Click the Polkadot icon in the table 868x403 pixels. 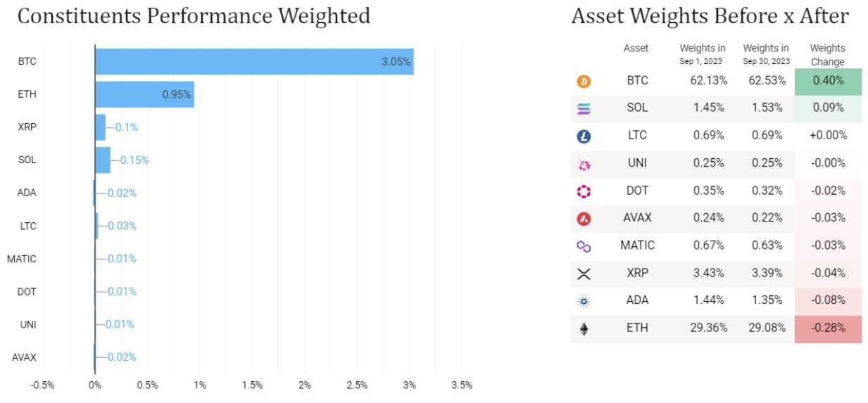(584, 191)
